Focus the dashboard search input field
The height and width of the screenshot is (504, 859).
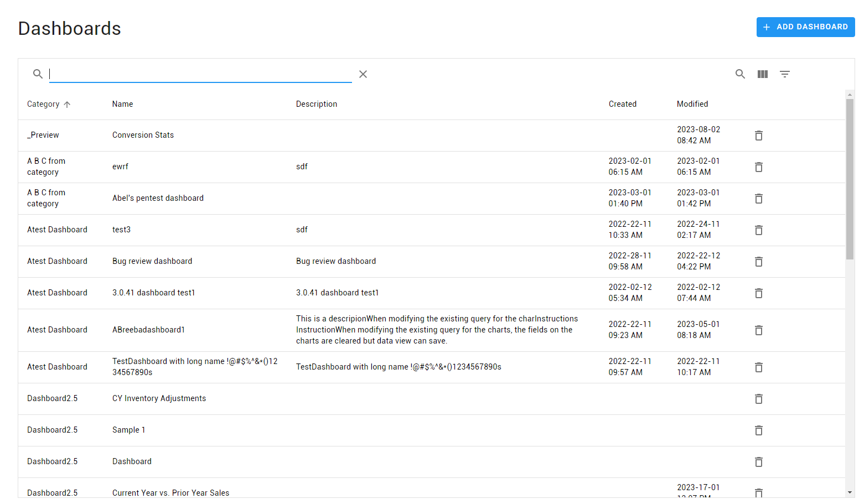pos(200,74)
